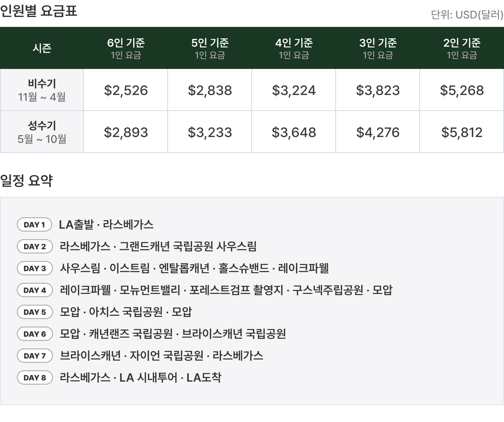The width and height of the screenshot is (504, 422).
Task: Select the 2인 기준 column header
Action: click(x=462, y=48)
